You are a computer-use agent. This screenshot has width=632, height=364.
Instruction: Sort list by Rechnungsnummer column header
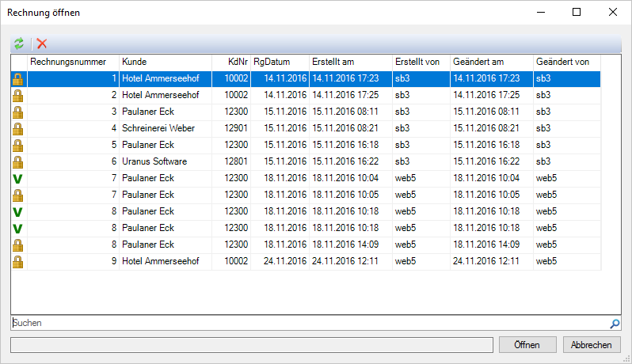pyautogui.click(x=73, y=62)
